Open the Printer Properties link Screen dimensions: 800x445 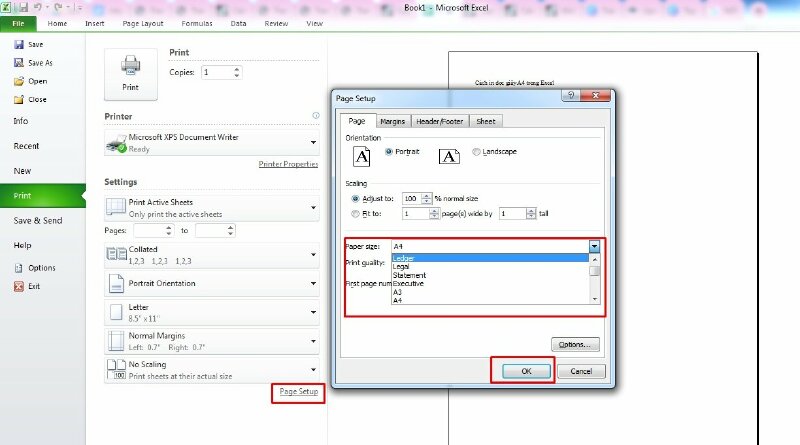288,164
